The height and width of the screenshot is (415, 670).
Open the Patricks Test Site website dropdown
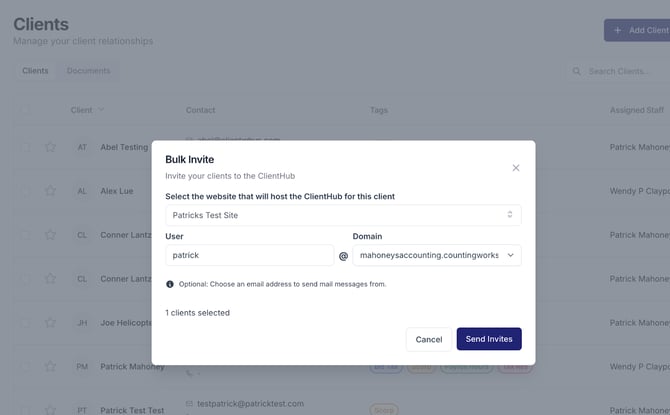343,215
